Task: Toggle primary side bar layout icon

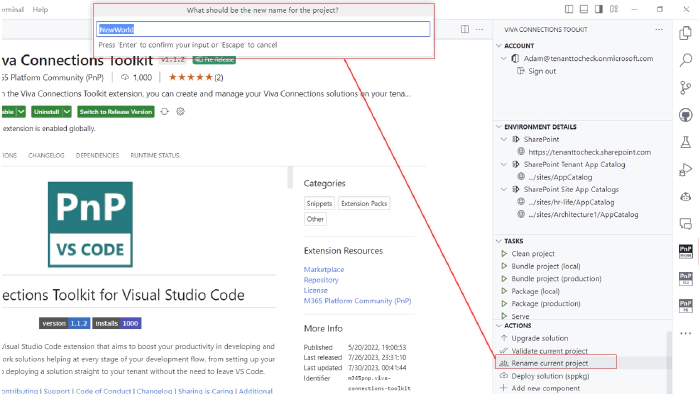Action: point(569,9)
